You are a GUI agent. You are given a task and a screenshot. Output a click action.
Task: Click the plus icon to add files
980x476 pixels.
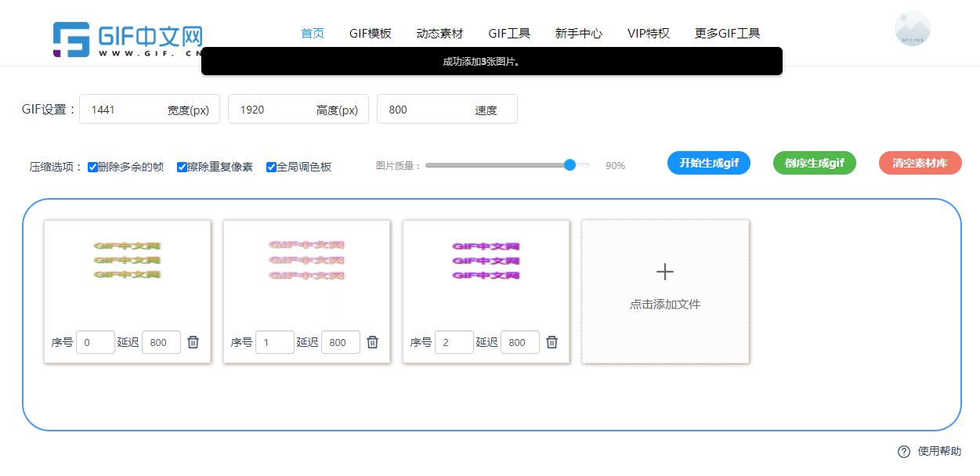(664, 272)
